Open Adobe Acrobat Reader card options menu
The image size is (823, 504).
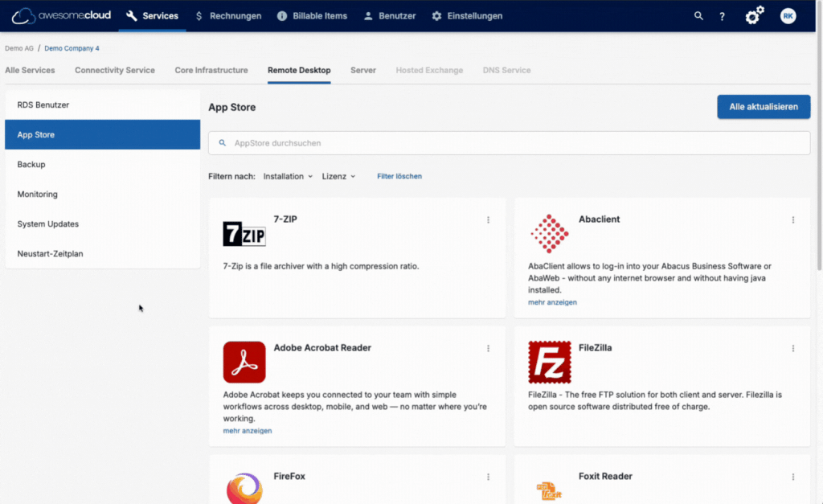[x=488, y=349]
